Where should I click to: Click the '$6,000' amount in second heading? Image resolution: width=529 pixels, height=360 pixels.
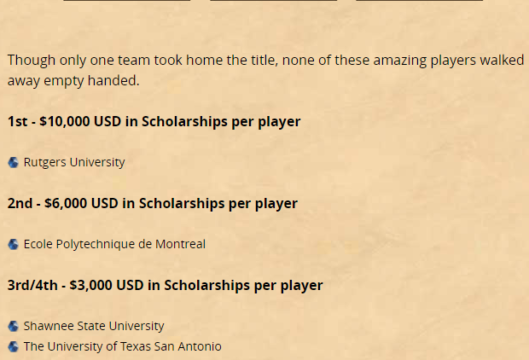pyautogui.click(x=65, y=203)
